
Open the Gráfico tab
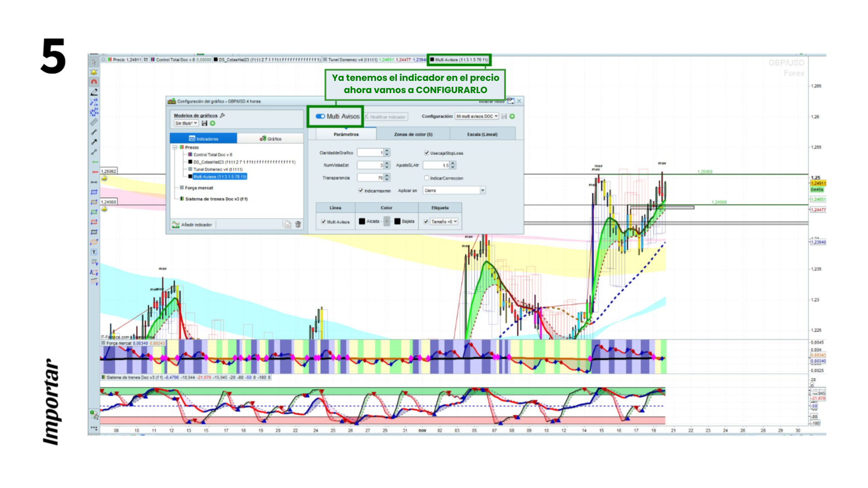coord(270,139)
